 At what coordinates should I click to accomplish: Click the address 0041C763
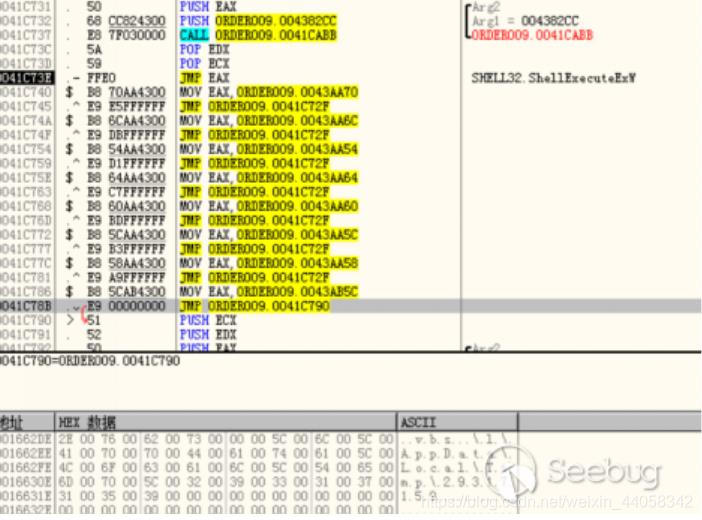[x=26, y=192]
